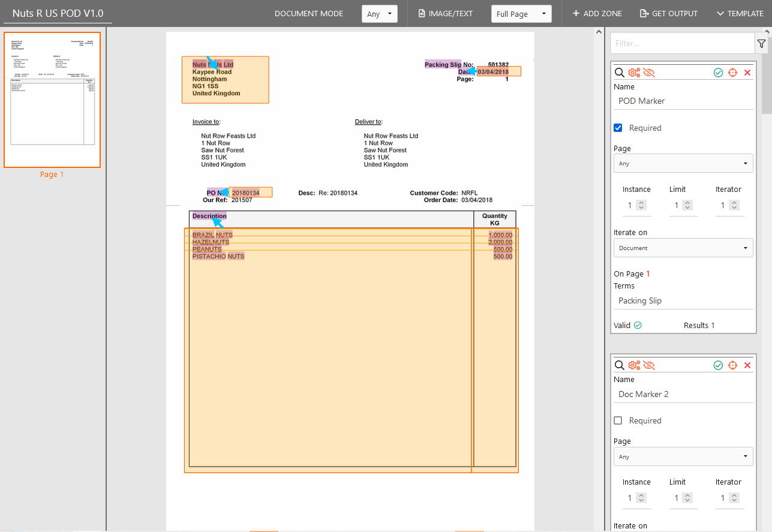Toggle crossed-eye visibility icon in POD Marker panel

pyautogui.click(x=649, y=73)
